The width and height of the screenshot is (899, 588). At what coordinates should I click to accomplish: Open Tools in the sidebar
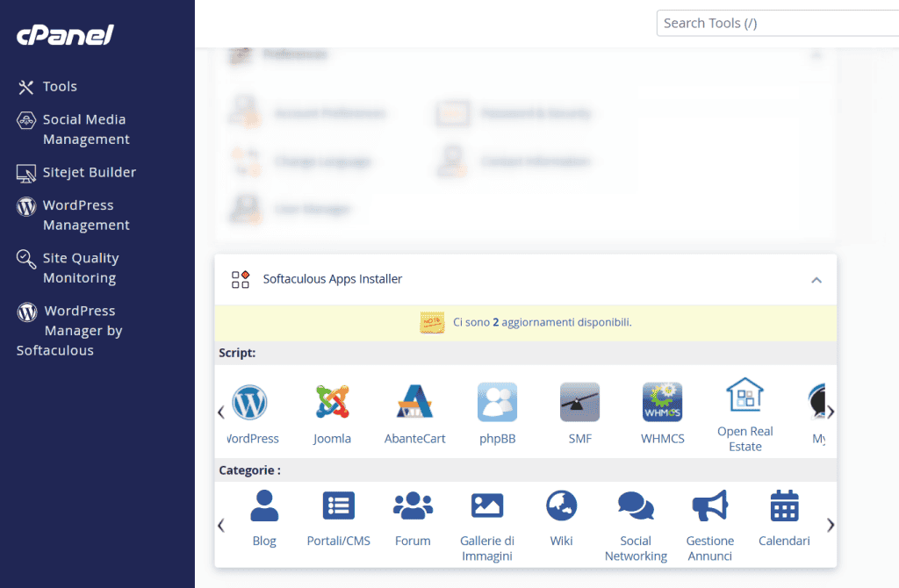click(x=60, y=87)
